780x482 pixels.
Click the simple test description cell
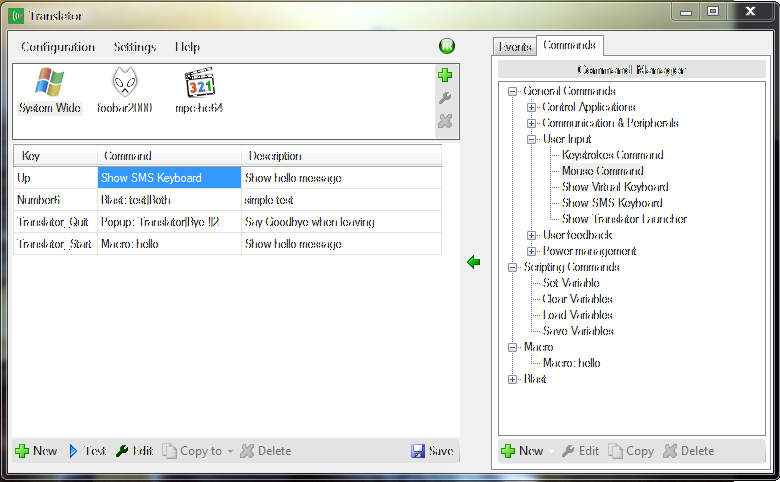[341, 200]
